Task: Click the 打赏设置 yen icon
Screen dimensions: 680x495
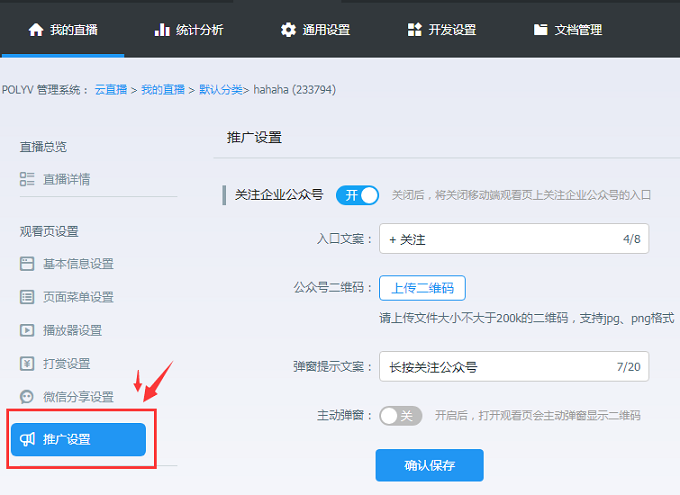Action: click(x=27, y=363)
